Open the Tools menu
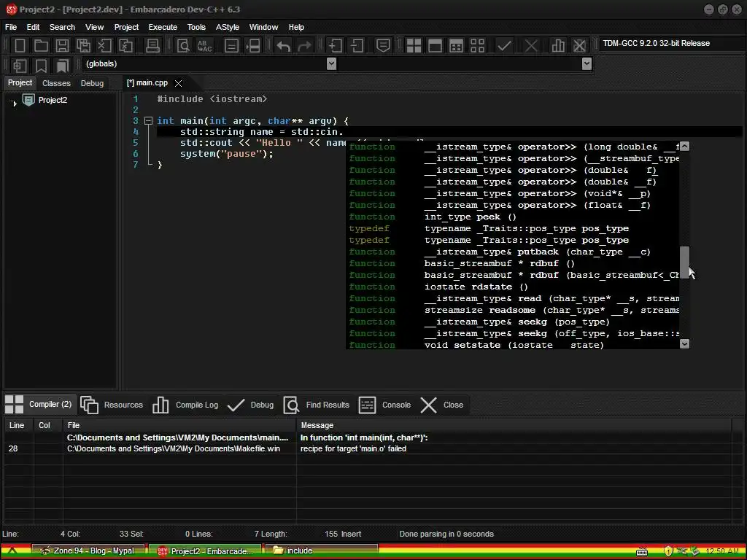 [196, 27]
